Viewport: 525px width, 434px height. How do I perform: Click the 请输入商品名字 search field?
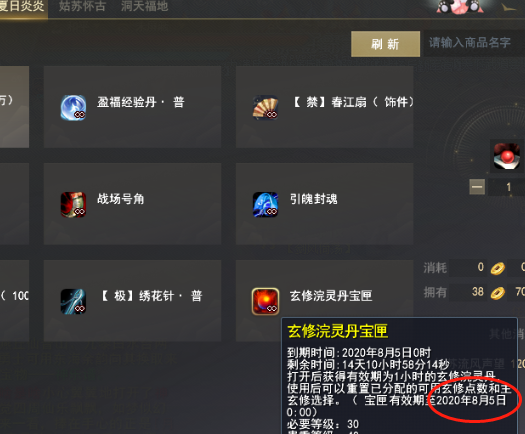coord(474,44)
